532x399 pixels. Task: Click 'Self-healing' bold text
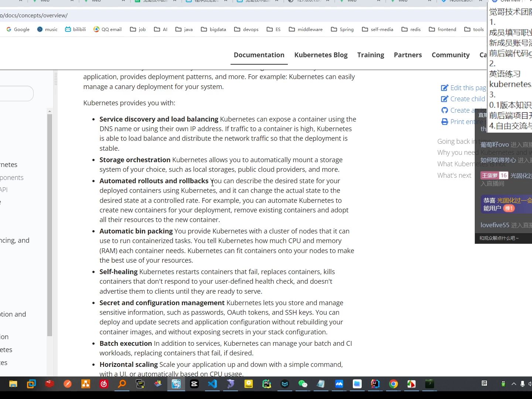118,272
